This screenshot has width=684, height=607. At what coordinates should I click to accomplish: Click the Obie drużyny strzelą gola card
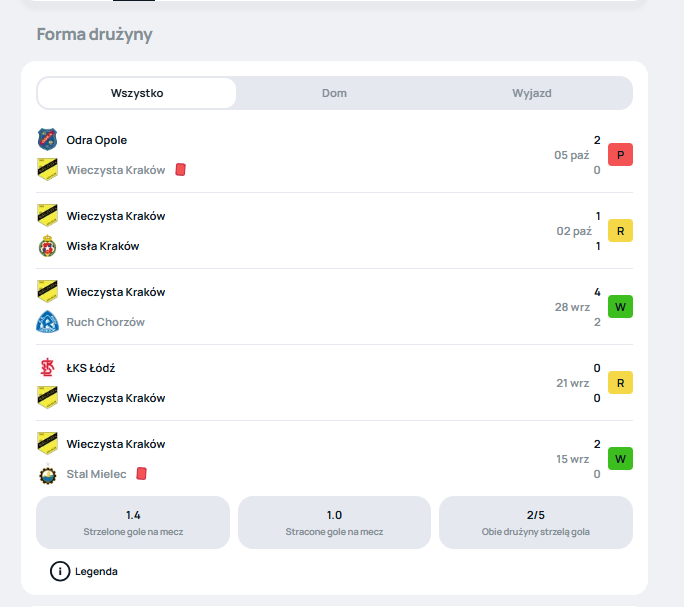pyautogui.click(x=536, y=522)
